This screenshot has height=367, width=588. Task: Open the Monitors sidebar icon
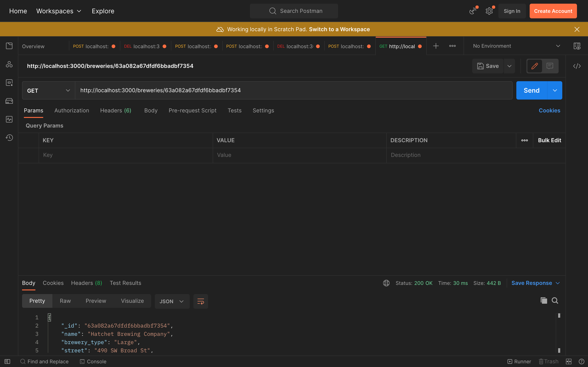9,119
